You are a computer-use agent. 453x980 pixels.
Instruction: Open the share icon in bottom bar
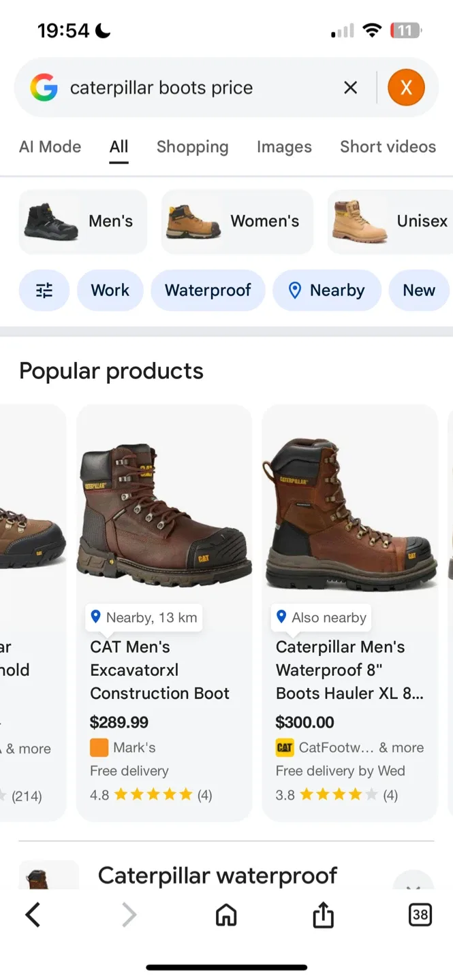322,915
